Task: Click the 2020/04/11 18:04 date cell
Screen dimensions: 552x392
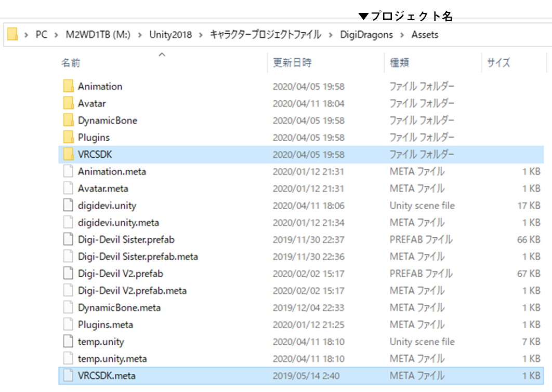Action: point(308,103)
